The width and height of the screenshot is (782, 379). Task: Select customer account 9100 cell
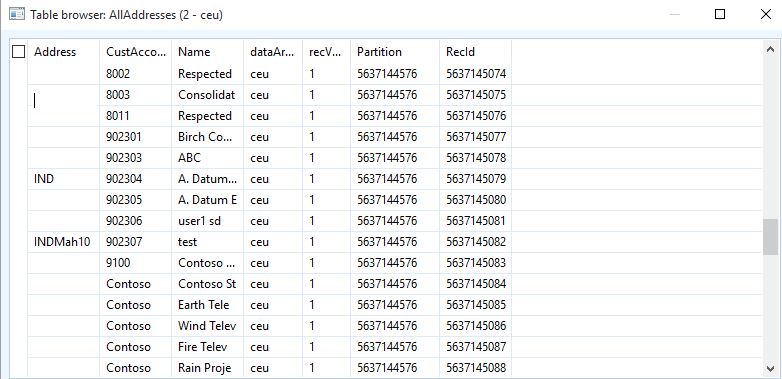coord(136,263)
